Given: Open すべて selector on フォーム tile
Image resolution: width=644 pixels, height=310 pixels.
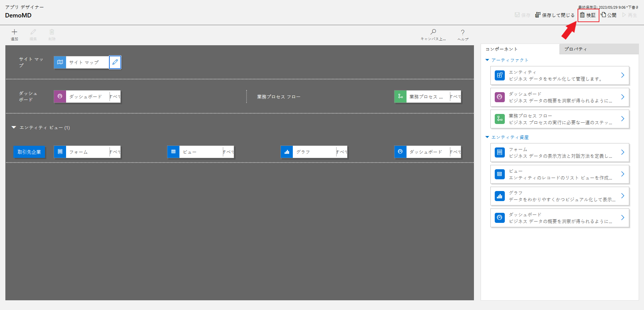Looking at the screenshot, I should (x=115, y=152).
